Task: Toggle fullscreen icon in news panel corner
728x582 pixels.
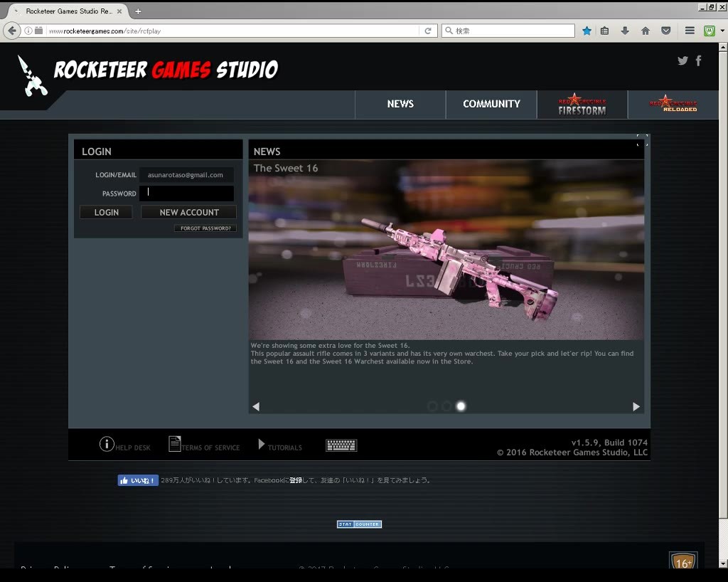Action: 642,140
